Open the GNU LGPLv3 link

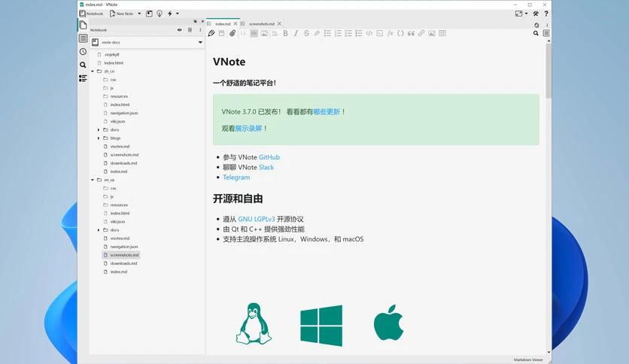click(x=257, y=219)
